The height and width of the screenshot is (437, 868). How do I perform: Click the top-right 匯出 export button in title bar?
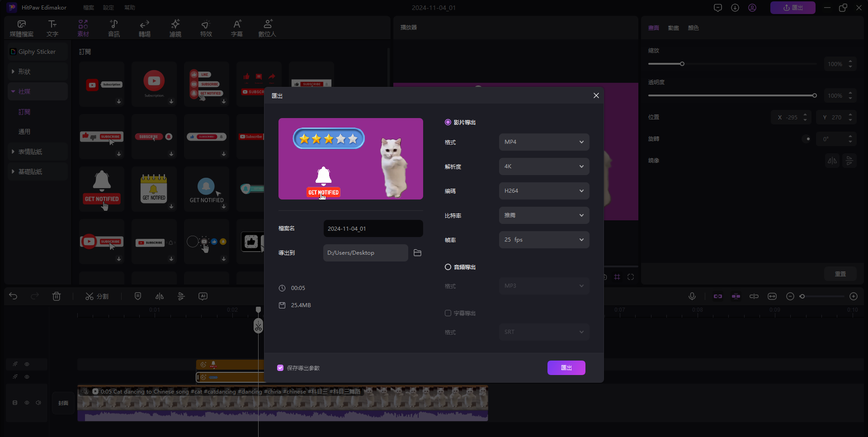(x=793, y=8)
